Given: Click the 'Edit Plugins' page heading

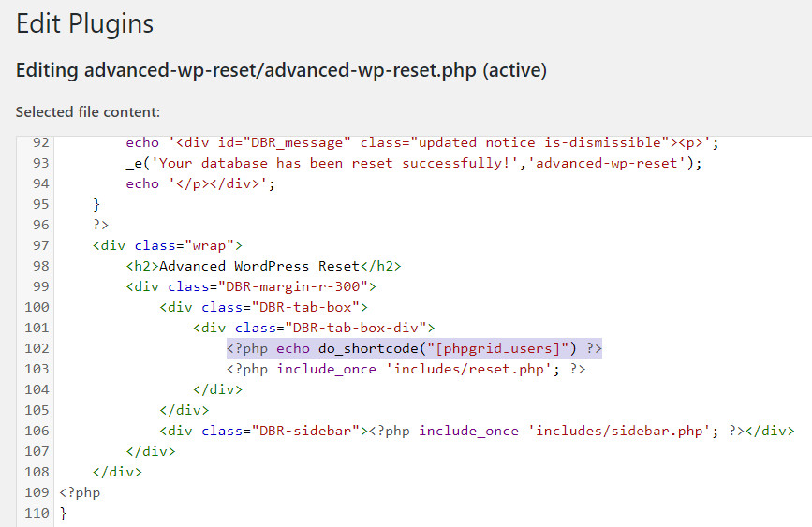Looking at the screenshot, I should pyautogui.click(x=85, y=24).
